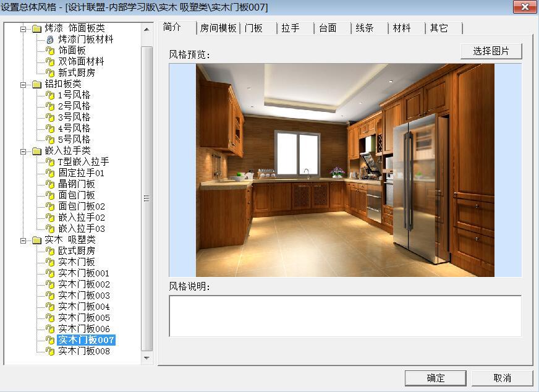This screenshot has height=392, width=539.
Task: Select 新式厨房 style
Action: [76, 72]
